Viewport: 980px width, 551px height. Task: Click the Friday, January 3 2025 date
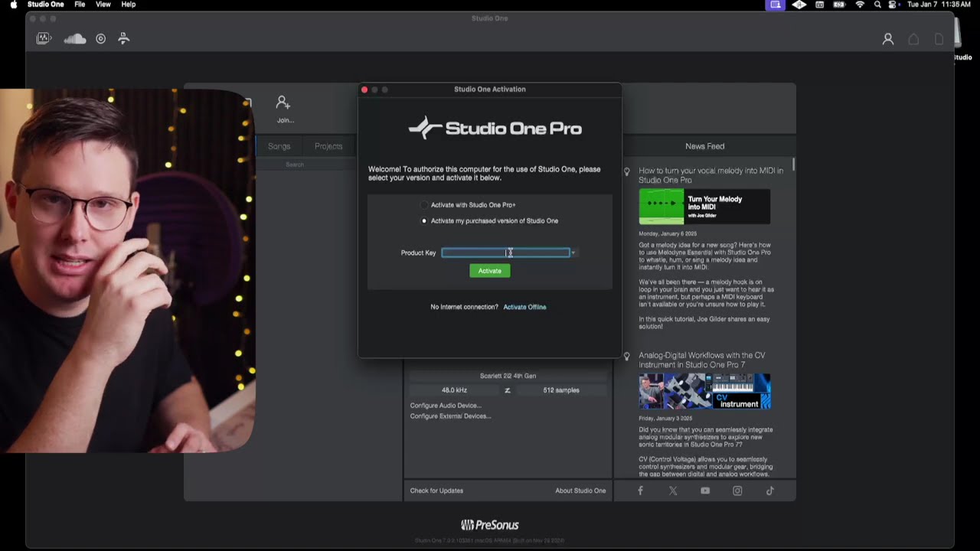tap(665, 419)
